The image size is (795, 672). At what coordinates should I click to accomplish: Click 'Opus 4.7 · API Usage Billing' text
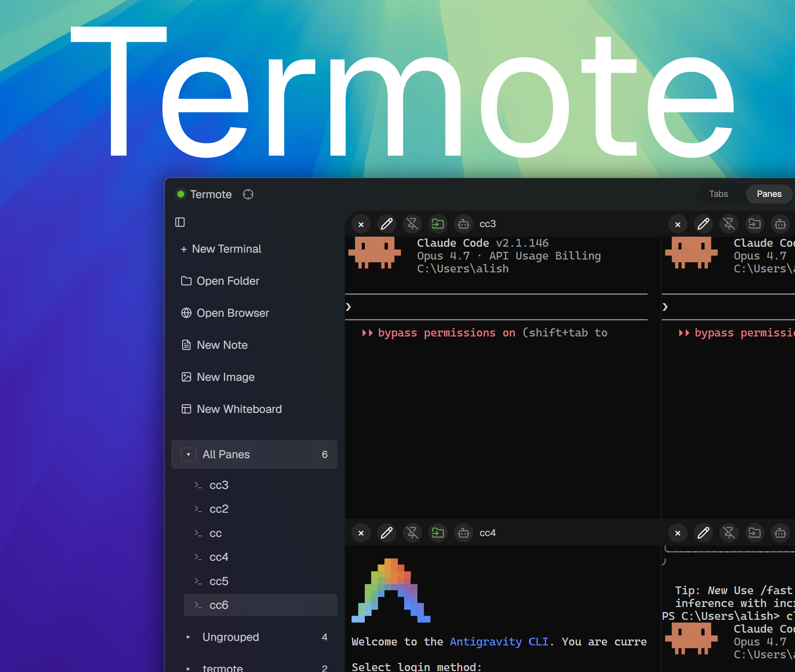tap(508, 256)
